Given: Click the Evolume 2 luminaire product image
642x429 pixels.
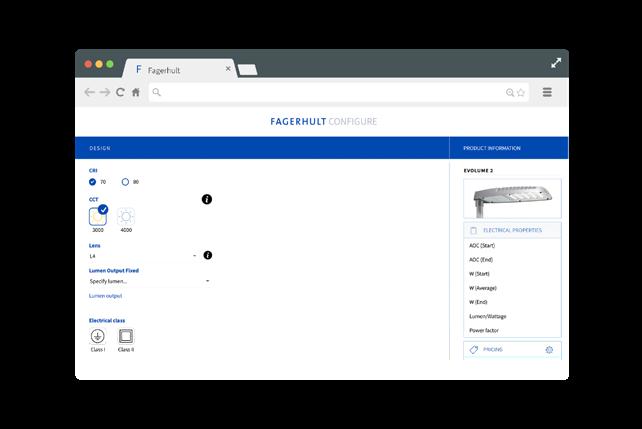Looking at the screenshot, I should 512,199.
